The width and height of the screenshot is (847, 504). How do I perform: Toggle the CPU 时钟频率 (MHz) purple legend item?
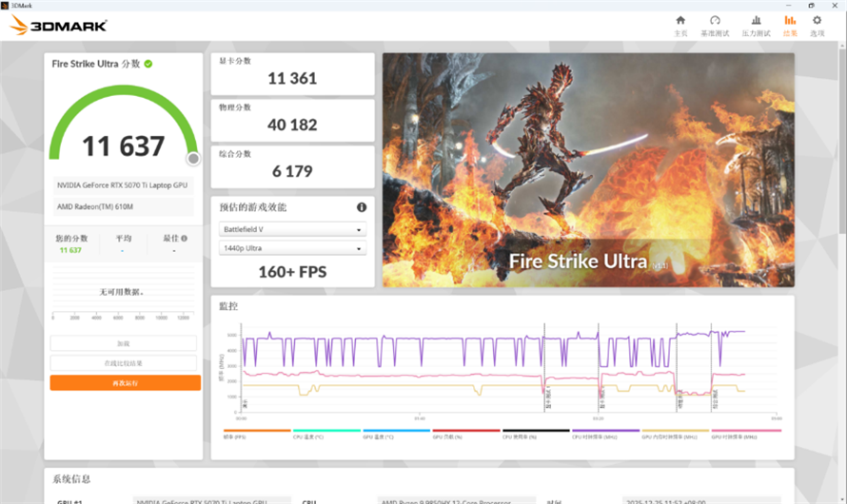coord(605,434)
